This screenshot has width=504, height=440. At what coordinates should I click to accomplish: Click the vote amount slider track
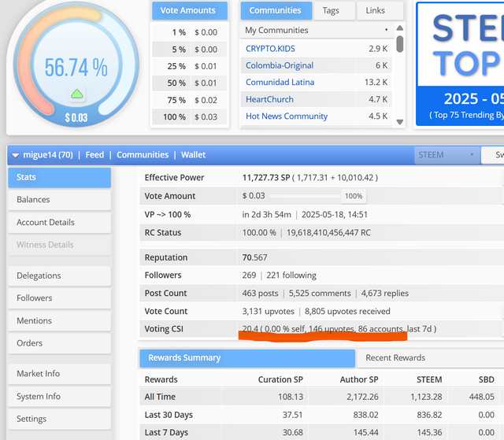pyautogui.click(x=305, y=196)
